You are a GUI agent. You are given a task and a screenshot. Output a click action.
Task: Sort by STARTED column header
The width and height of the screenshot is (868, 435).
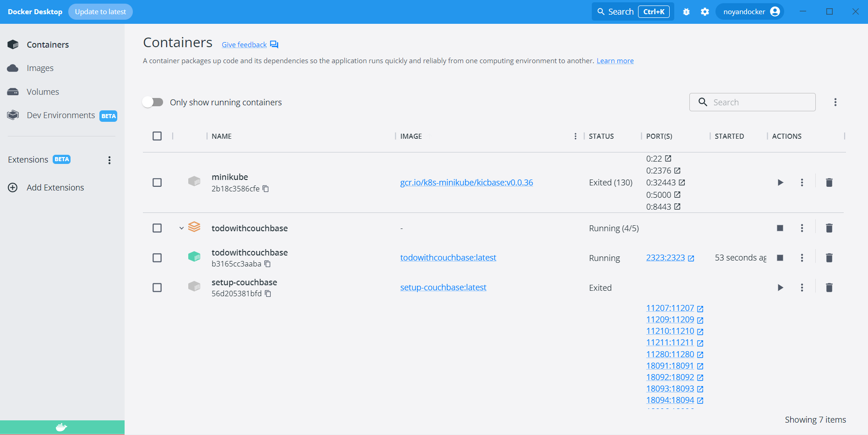[x=729, y=136]
